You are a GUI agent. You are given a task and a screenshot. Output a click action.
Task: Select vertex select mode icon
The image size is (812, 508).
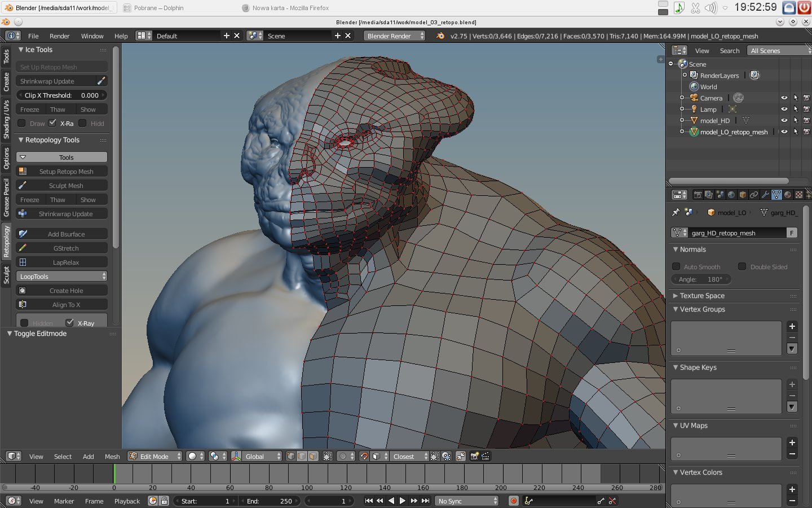(x=291, y=456)
